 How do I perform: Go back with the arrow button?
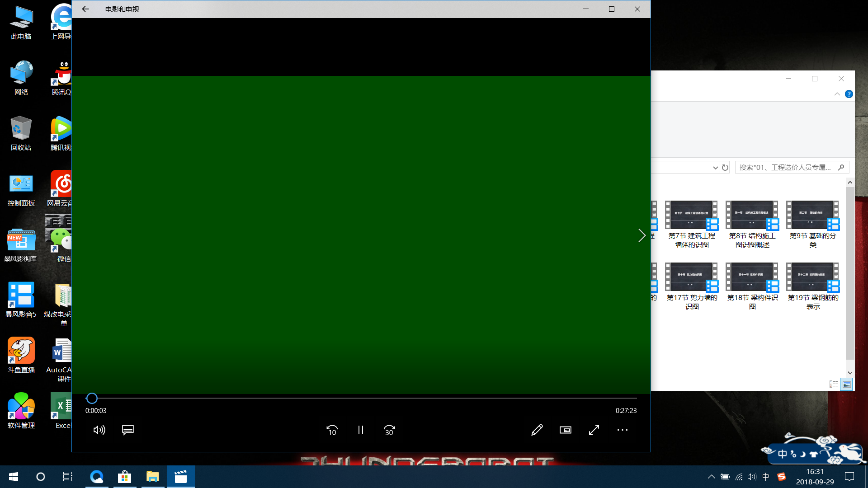pos(85,9)
